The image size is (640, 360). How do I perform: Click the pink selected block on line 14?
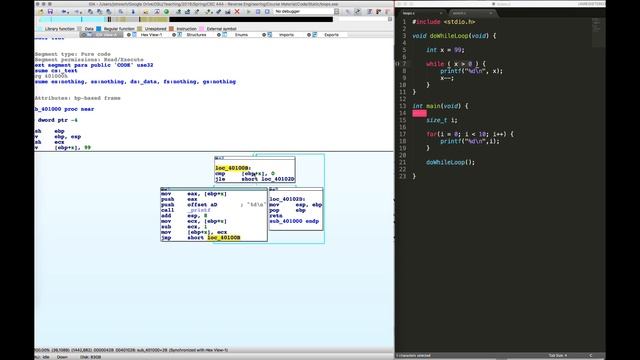[419, 113]
